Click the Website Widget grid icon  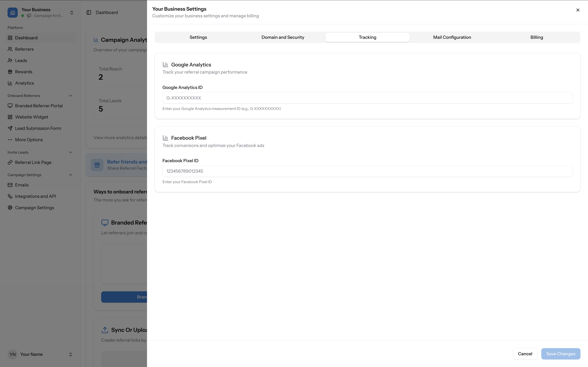click(10, 117)
